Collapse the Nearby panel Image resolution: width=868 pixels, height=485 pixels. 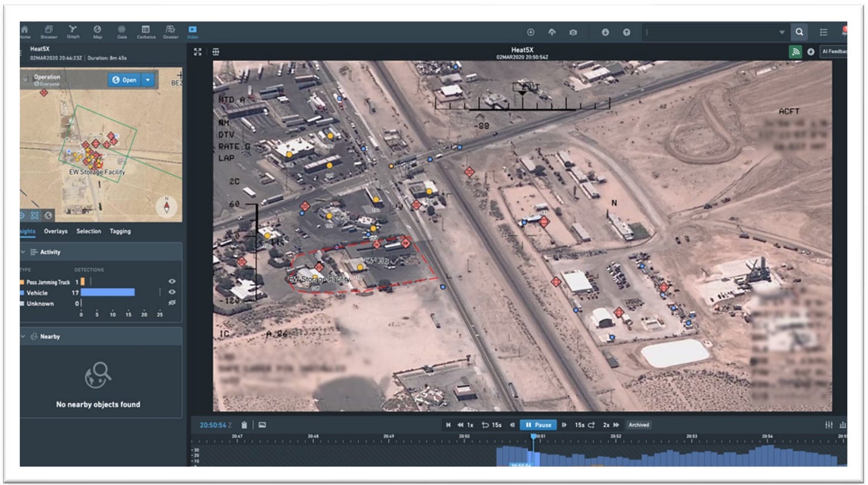[24, 336]
